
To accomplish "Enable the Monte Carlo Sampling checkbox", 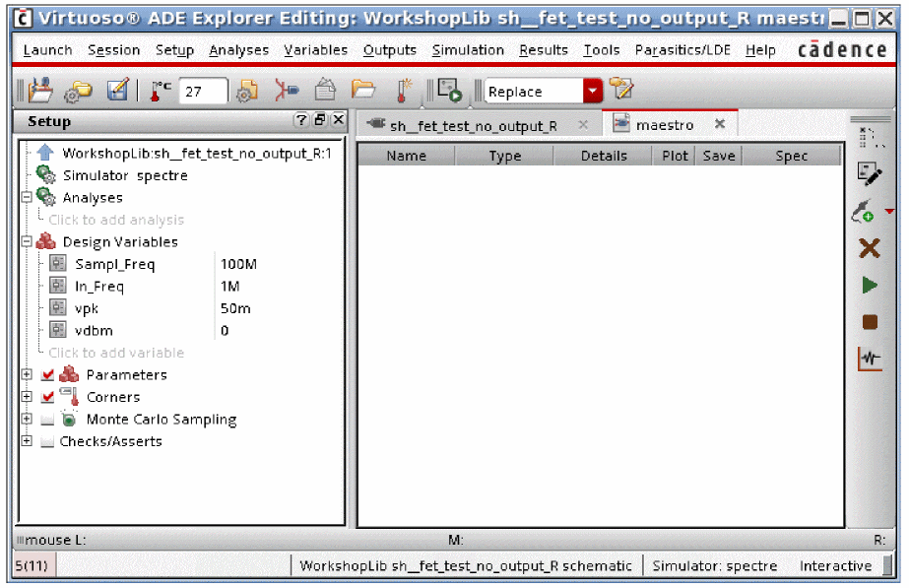I will tap(48, 420).
